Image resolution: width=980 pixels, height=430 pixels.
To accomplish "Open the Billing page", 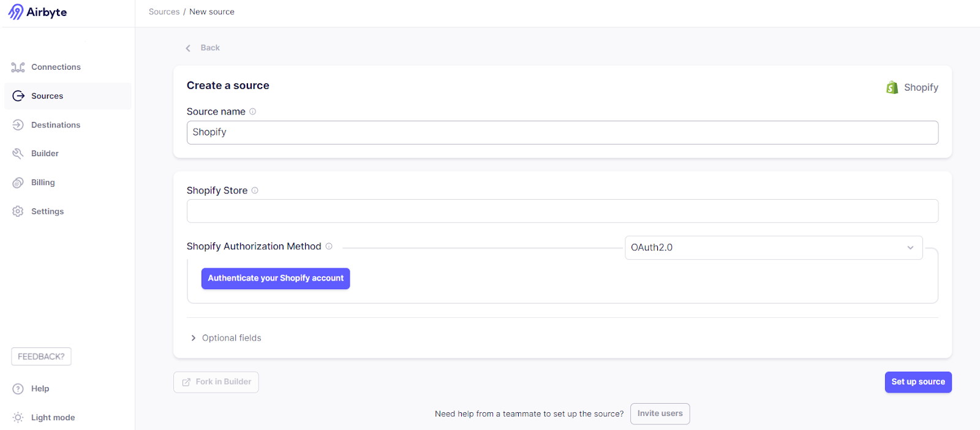I will pos(43,183).
